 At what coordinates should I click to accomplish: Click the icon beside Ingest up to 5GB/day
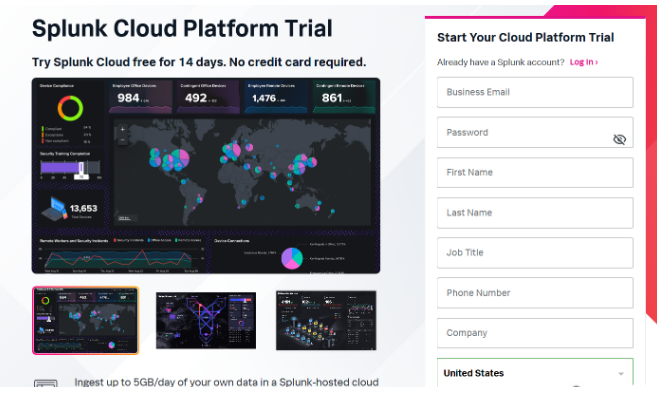45,383
